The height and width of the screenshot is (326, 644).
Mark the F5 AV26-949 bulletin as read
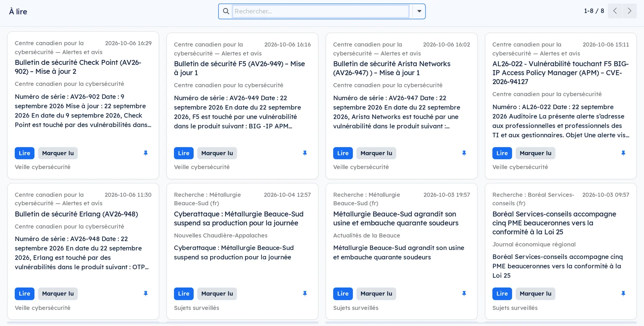[x=217, y=153]
